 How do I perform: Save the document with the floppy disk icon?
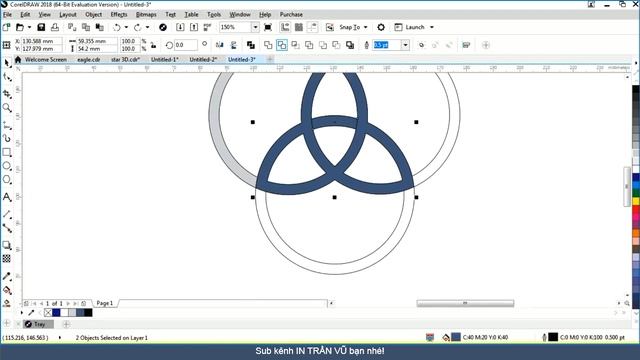[41, 27]
